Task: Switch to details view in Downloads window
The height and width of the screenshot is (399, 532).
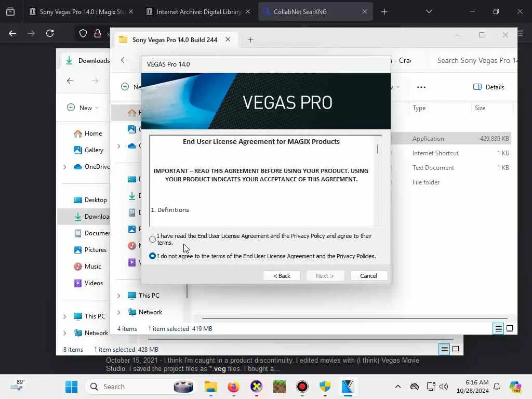Action: point(444,349)
